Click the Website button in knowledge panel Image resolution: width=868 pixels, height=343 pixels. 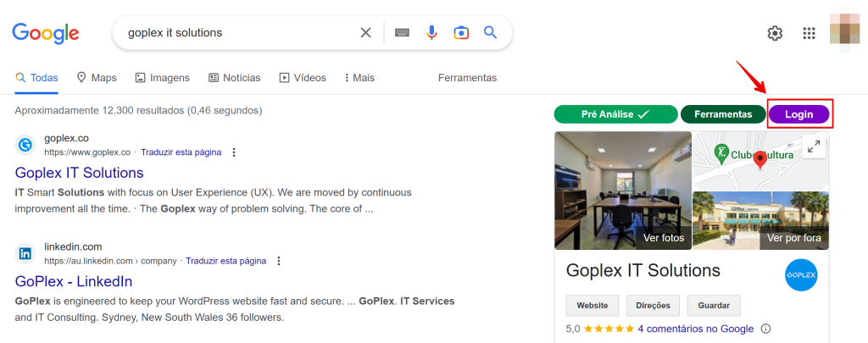(593, 306)
